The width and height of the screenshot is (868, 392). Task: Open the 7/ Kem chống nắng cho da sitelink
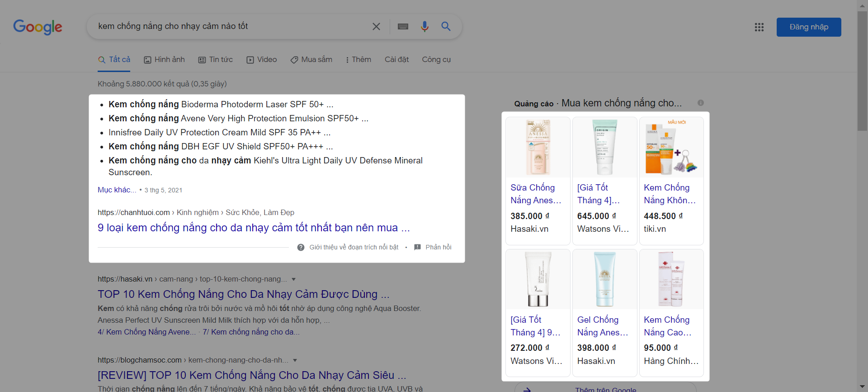tap(251, 332)
